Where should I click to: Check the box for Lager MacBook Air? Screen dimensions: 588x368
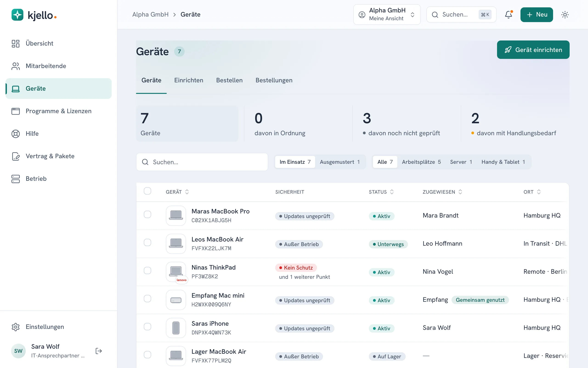tap(147, 355)
